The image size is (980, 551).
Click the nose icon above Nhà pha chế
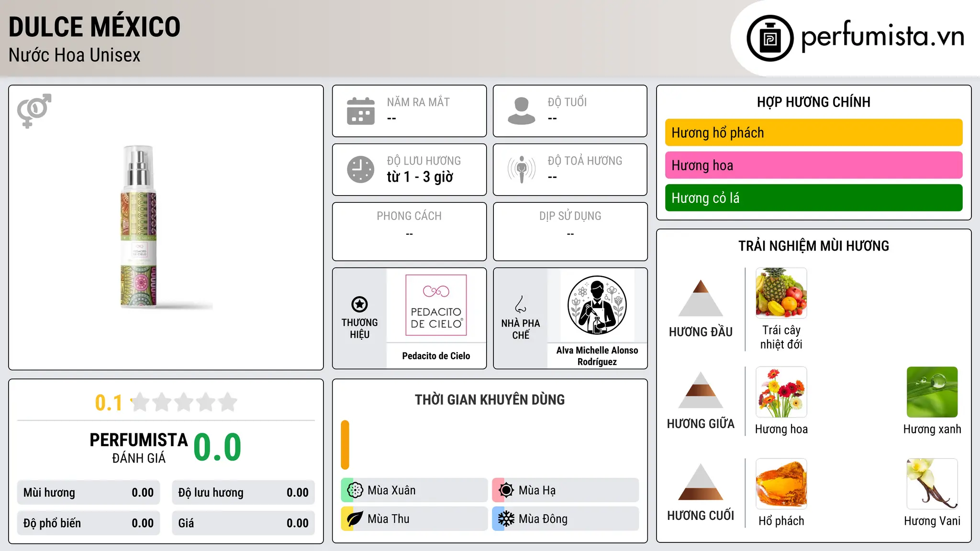[521, 304]
